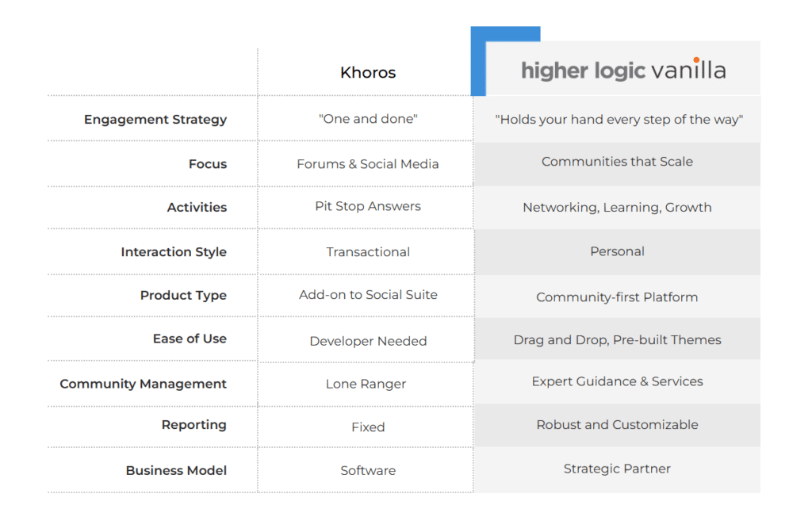Select the Communities that Scale cell
The image size is (812, 532).
[x=617, y=162]
